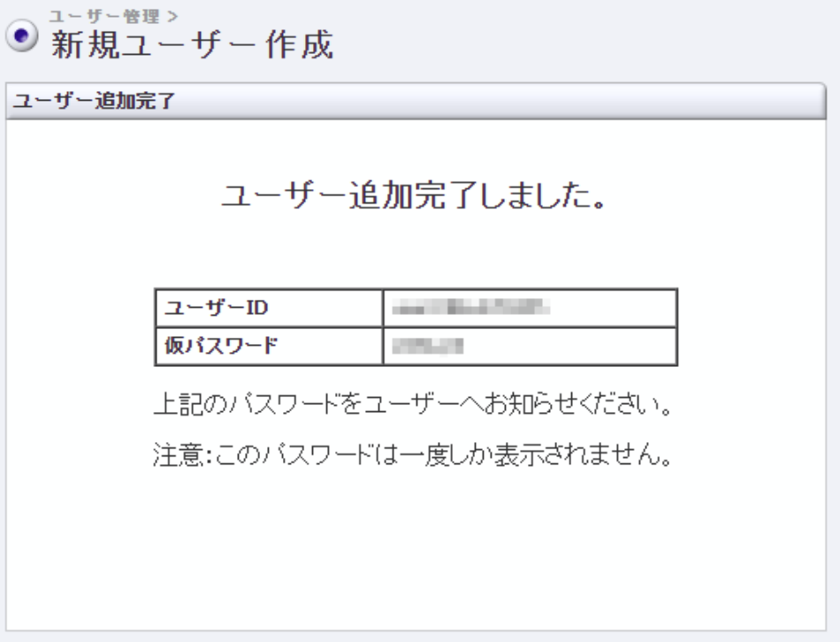Screen dimensions: 840x642
Task: Click the ユーザー追加完了 panel header
Action: pyautogui.click(x=416, y=101)
